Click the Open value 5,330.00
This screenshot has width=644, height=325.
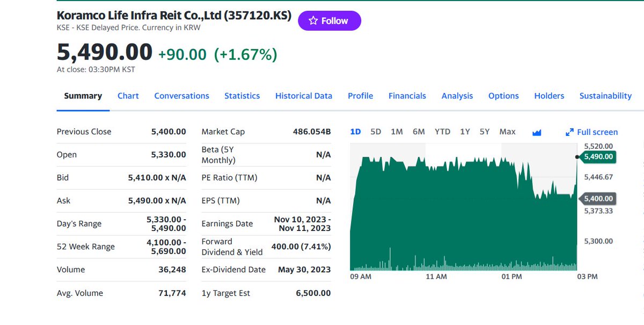pos(169,155)
